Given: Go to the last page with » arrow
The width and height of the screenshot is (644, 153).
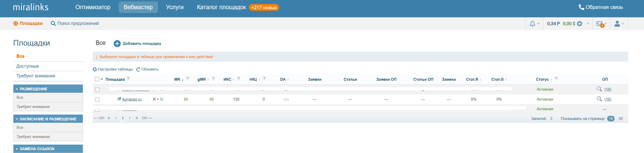Looking at the screenshot, I should coord(137,118).
